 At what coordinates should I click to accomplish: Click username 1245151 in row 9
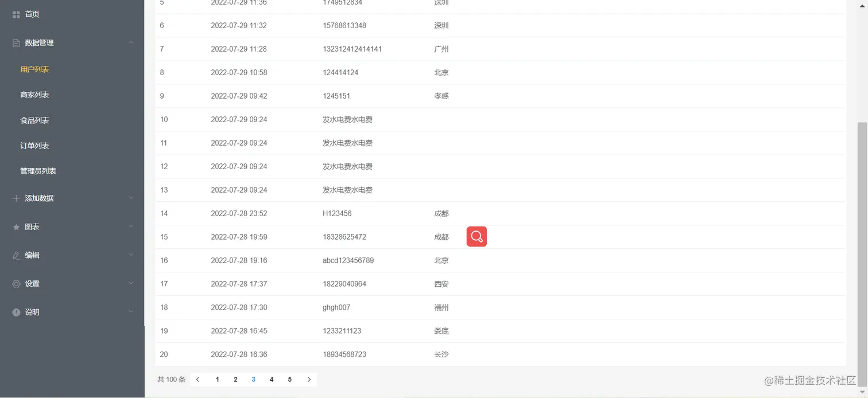(x=336, y=96)
